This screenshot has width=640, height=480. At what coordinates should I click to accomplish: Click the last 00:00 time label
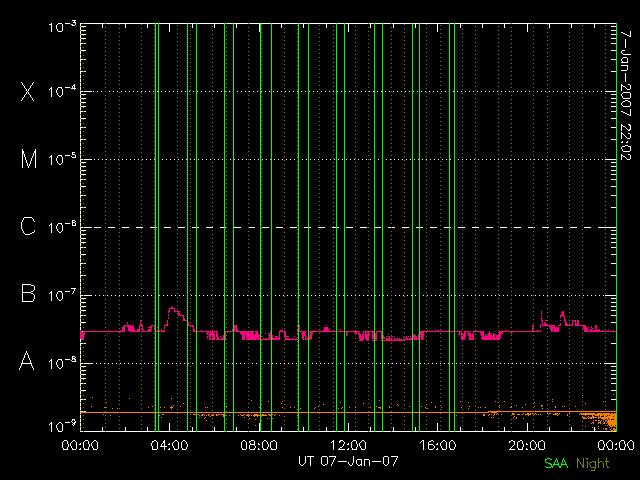(616, 445)
